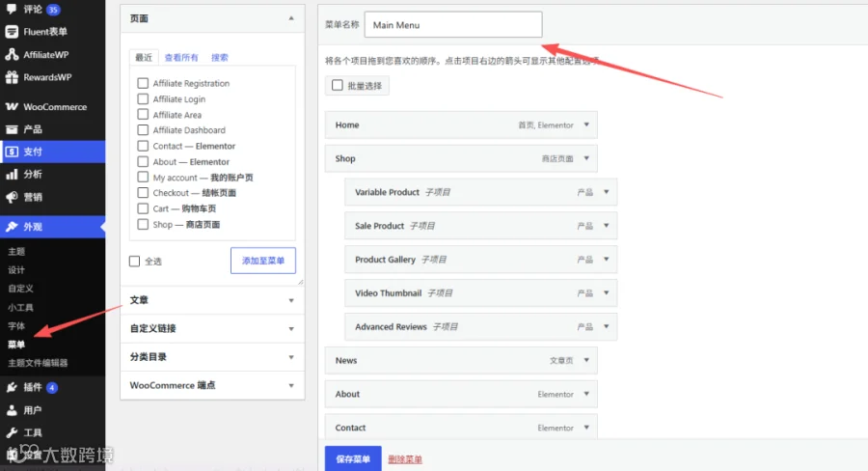This screenshot has height=471, width=868.
Task: Open AffiliateWP sidebar icon
Action: click(11, 54)
